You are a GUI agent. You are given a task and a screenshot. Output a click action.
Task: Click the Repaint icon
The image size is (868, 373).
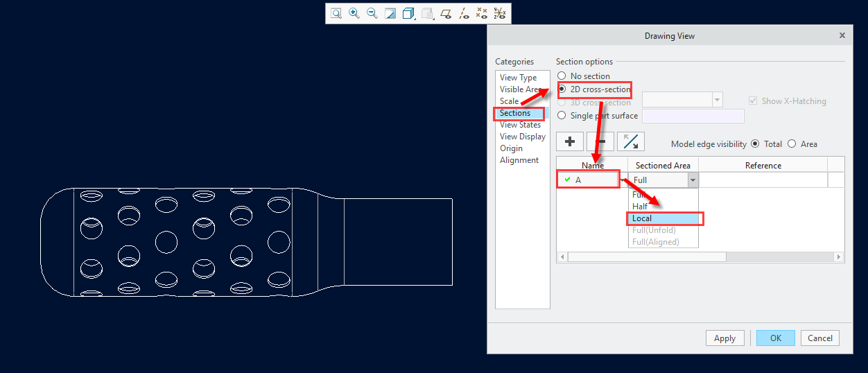tap(390, 13)
